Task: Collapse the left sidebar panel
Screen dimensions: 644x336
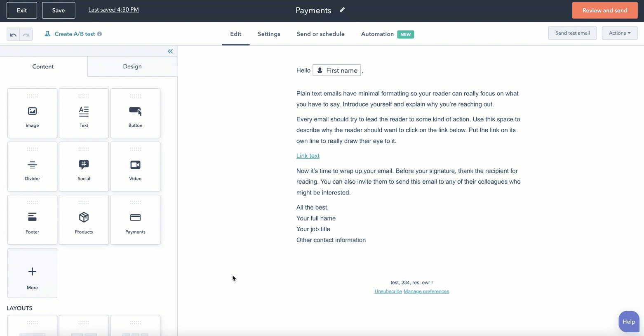Action: click(170, 51)
